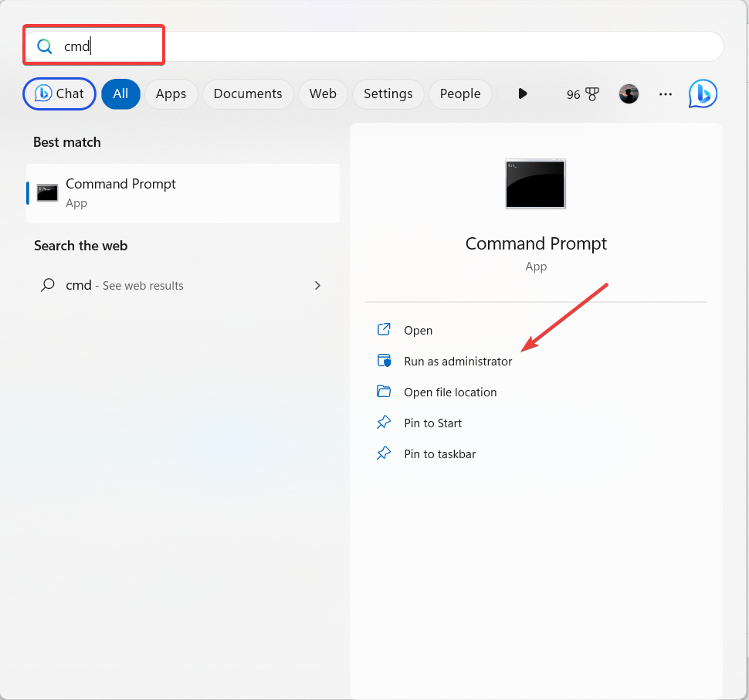Viewport: 749px width, 700px height.
Task: Click the web search magnifier icon beside cmd
Action: (47, 285)
